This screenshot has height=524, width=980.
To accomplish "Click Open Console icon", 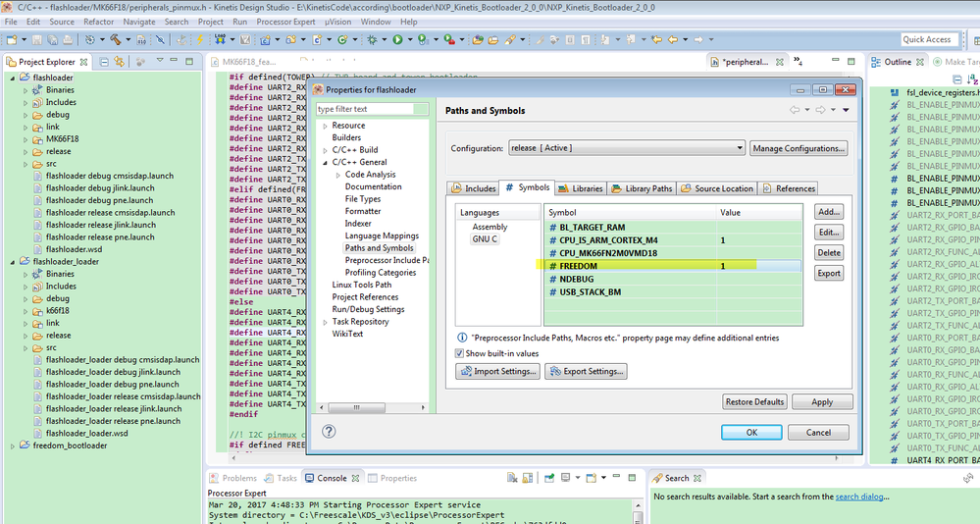I will [592, 478].
